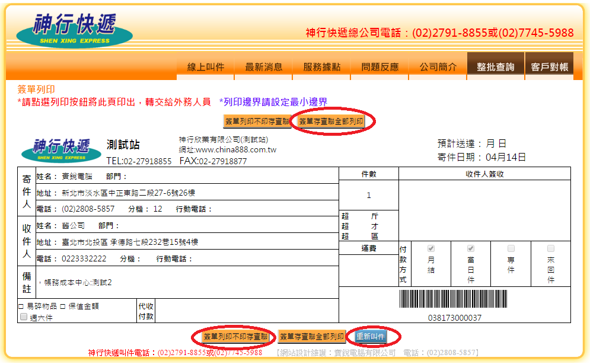Toggle the 月結 payment checkbox

(431, 248)
